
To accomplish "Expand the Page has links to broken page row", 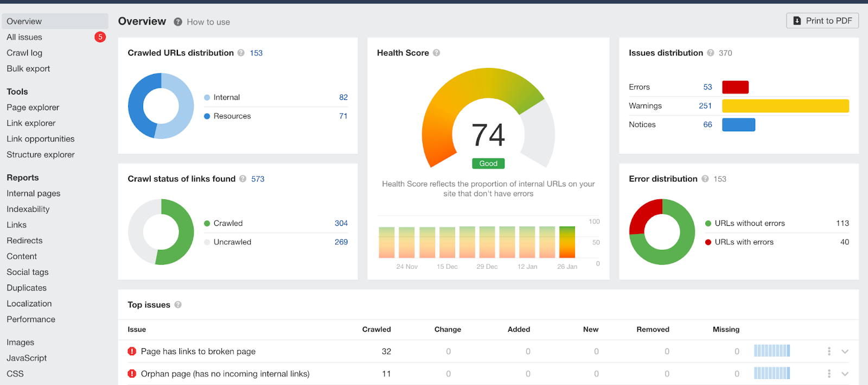I will point(845,351).
